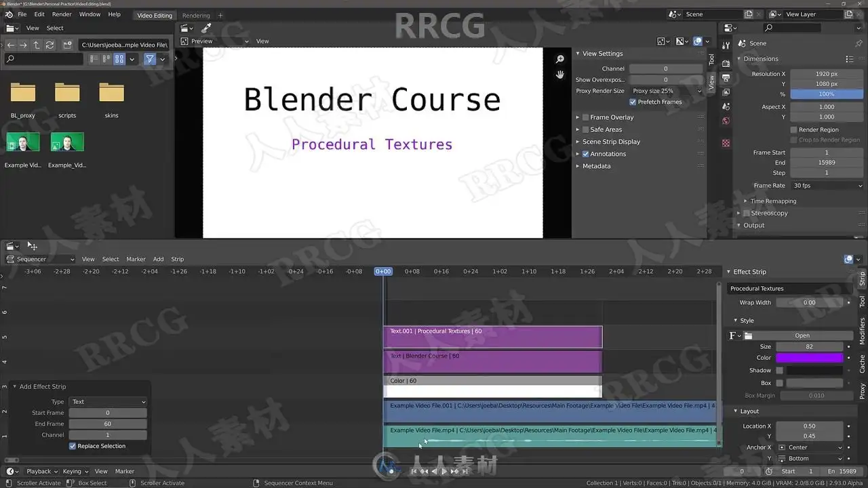Open the Keying popover in timeline
The image size is (868, 488).
coord(75,471)
